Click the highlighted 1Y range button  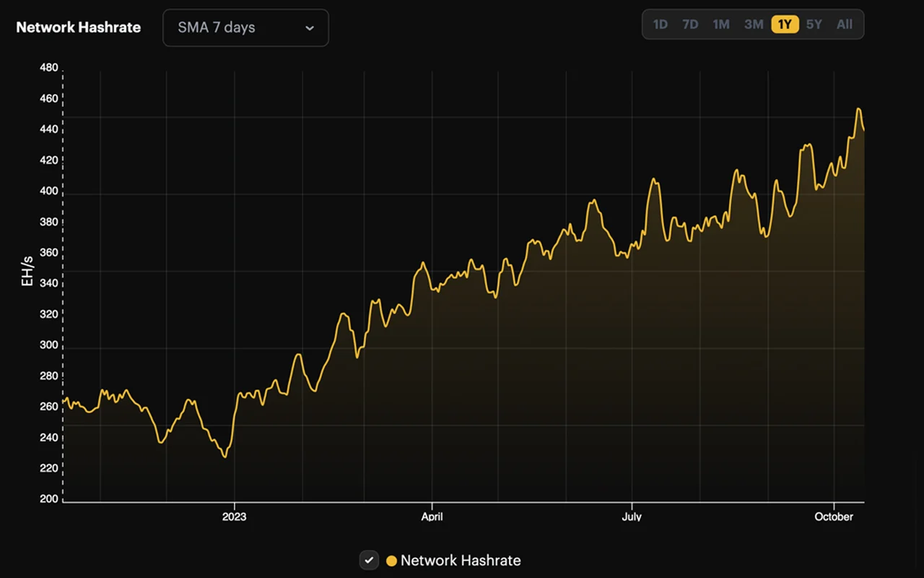(x=785, y=25)
